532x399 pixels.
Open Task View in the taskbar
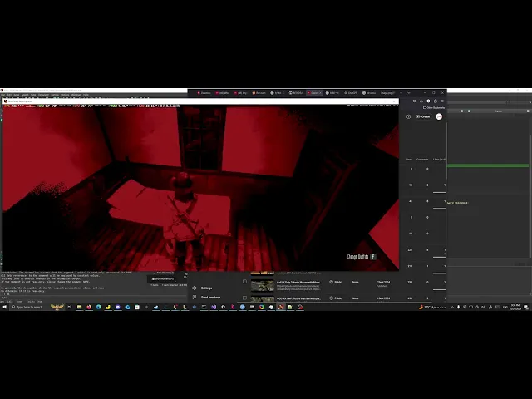point(70,307)
